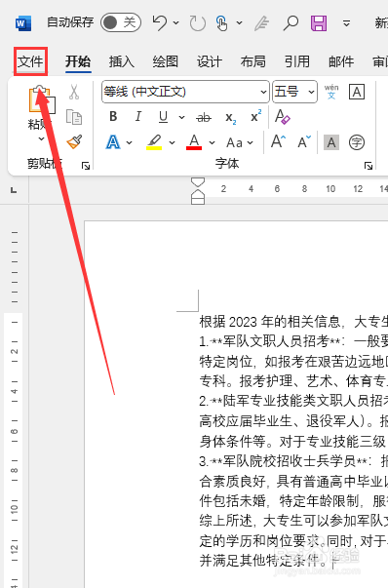This screenshot has width=388, height=588.
Task: Open the Undo history dropdown
Action: click(x=175, y=23)
